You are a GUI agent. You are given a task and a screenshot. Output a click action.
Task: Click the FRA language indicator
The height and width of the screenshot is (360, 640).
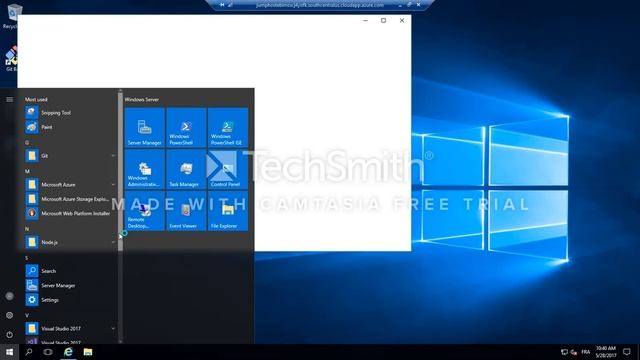tap(586, 352)
